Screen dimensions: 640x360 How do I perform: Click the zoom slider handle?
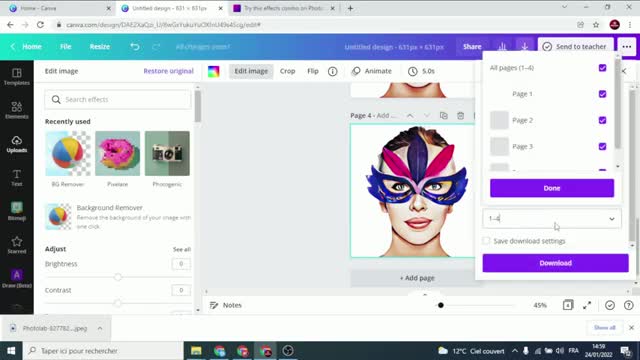[x=441, y=305]
